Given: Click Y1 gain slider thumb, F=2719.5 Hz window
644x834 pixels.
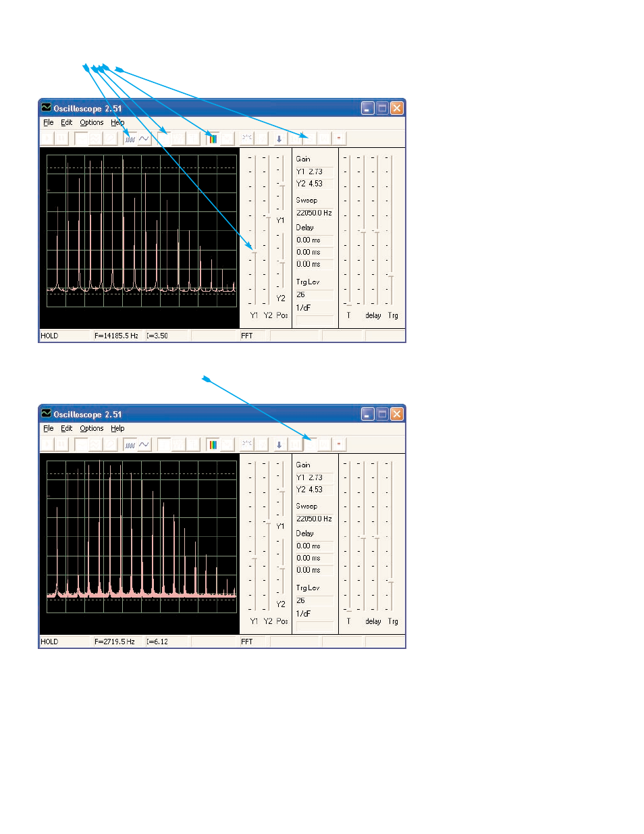Looking at the screenshot, I should (254, 558).
